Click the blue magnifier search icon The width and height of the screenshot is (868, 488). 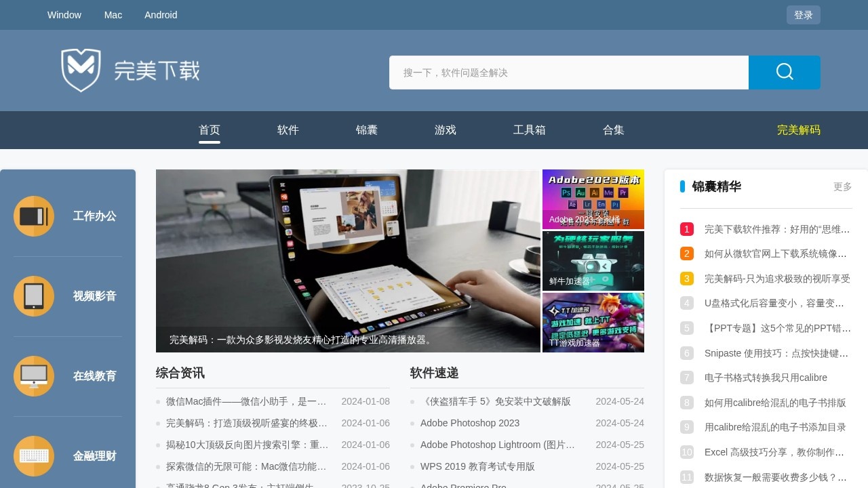point(784,72)
